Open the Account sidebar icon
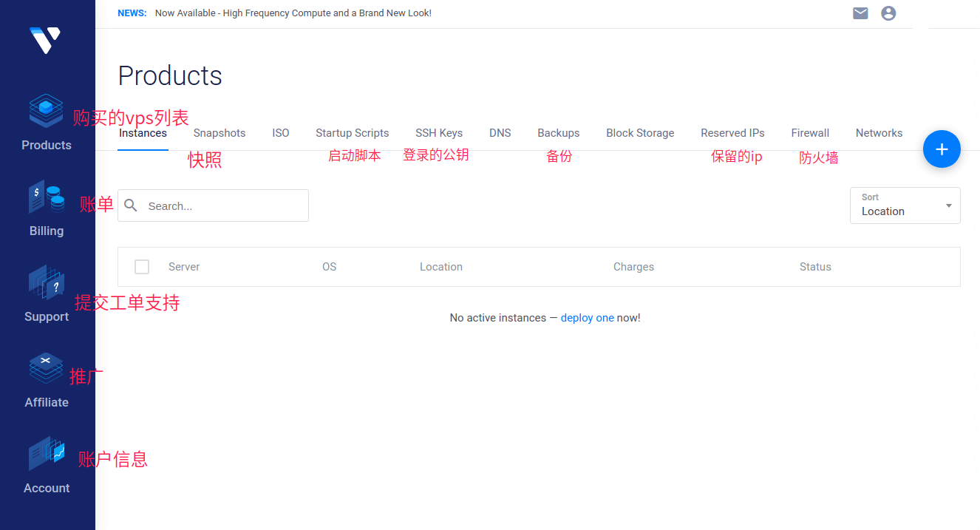Screen dimensions: 980x530 [x=46, y=455]
